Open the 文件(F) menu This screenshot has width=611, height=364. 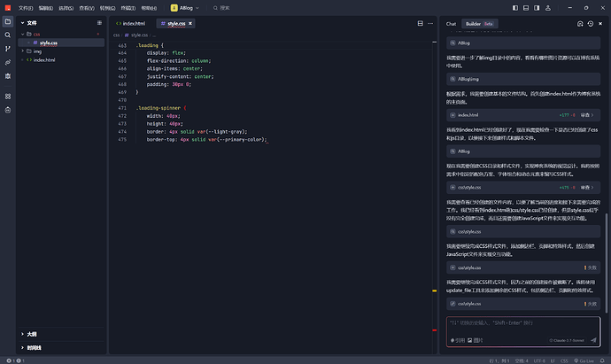[26, 8]
